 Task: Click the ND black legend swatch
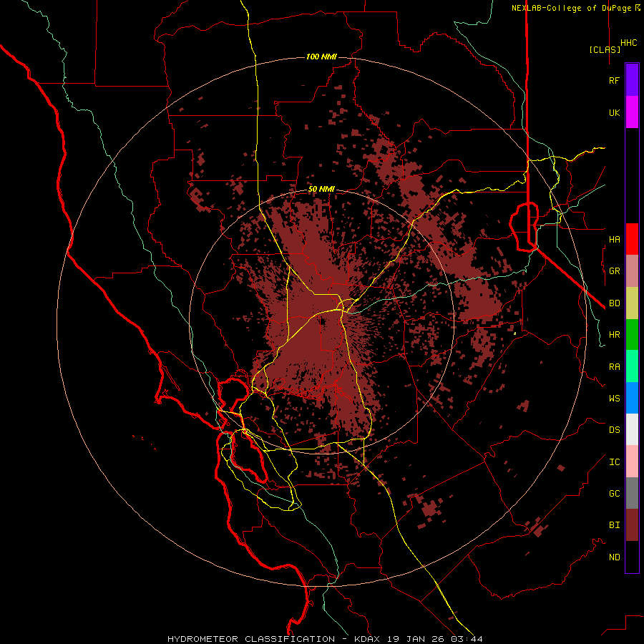tap(632, 557)
